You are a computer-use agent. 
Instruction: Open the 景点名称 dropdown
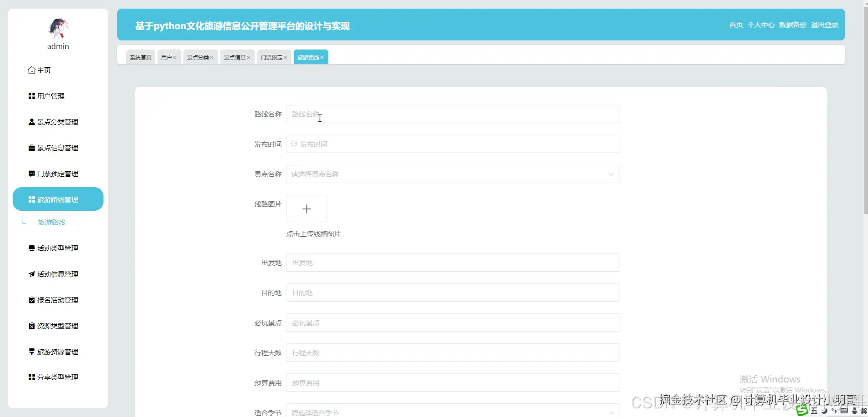click(x=611, y=174)
